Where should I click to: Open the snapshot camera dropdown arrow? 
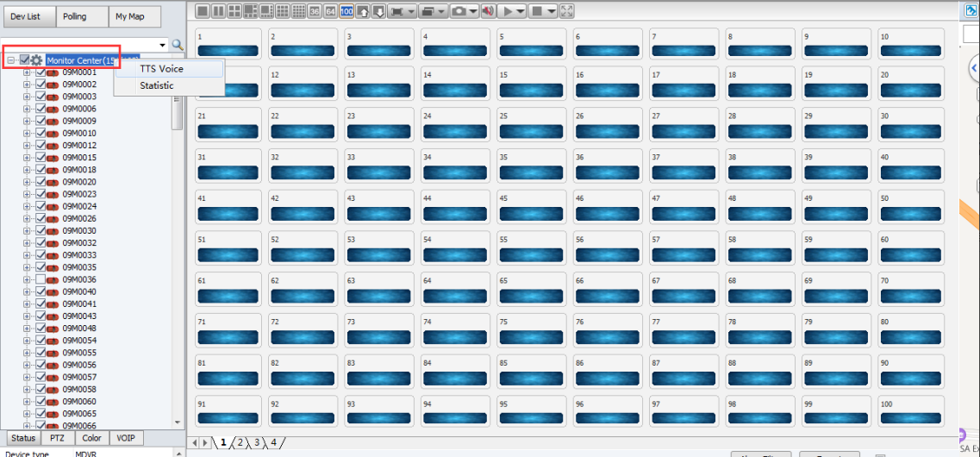pyautogui.click(x=473, y=10)
